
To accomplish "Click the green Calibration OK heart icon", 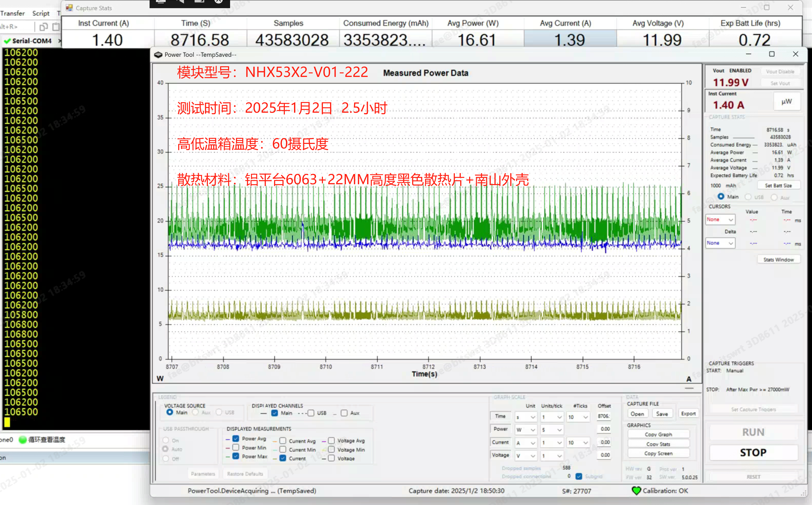I will (x=636, y=491).
